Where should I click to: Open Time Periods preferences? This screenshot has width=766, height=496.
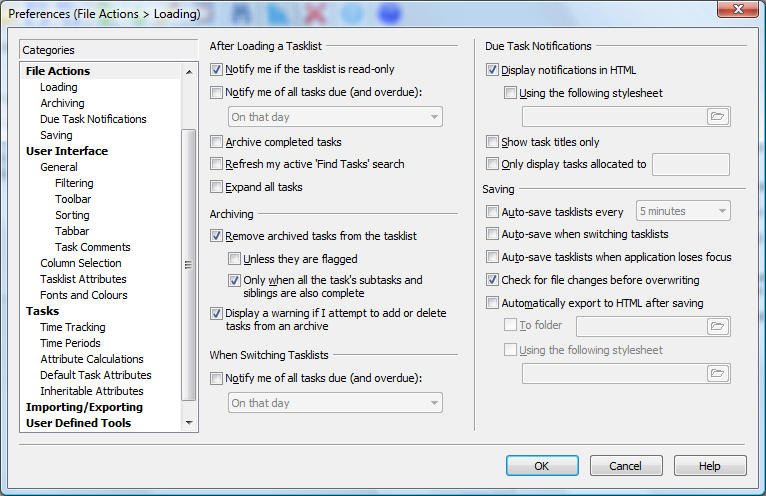[70, 343]
